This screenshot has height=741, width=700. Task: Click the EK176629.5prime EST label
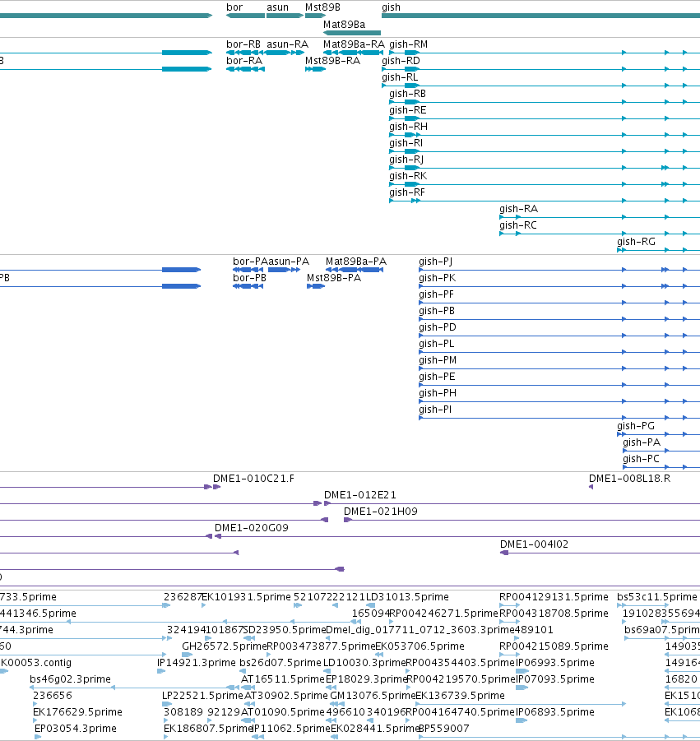coord(77,712)
